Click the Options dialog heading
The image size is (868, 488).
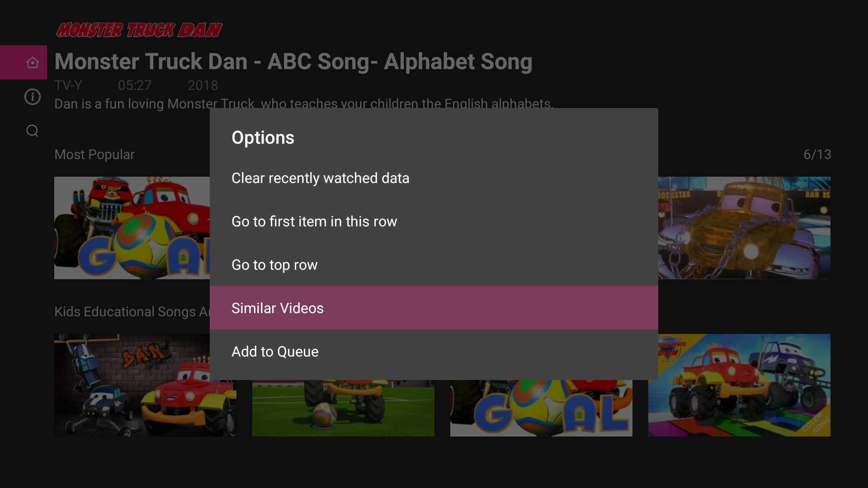click(263, 138)
